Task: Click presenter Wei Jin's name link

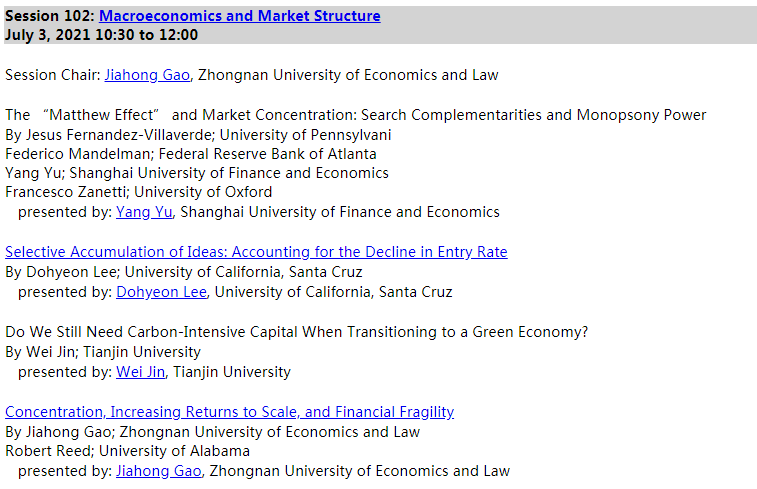Action: coord(142,372)
